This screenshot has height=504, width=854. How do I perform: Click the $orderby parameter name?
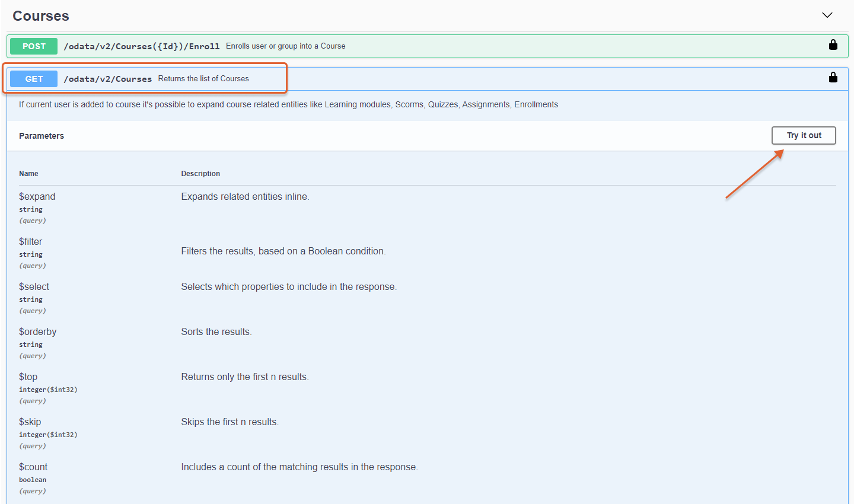tap(37, 332)
